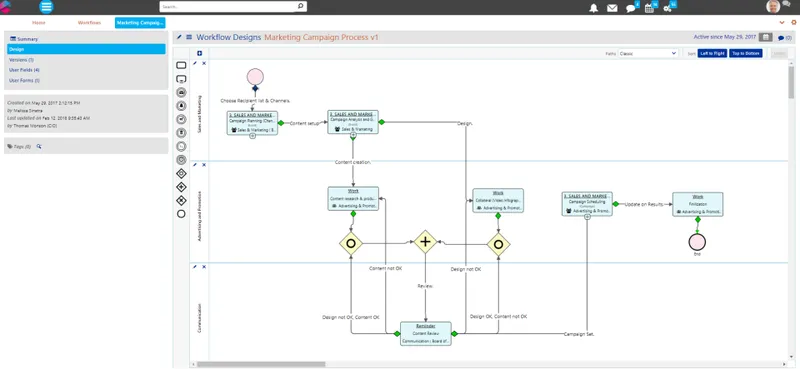This screenshot has width=800, height=369.
Task: Click the Top to Bottom sort button
Action: point(745,53)
